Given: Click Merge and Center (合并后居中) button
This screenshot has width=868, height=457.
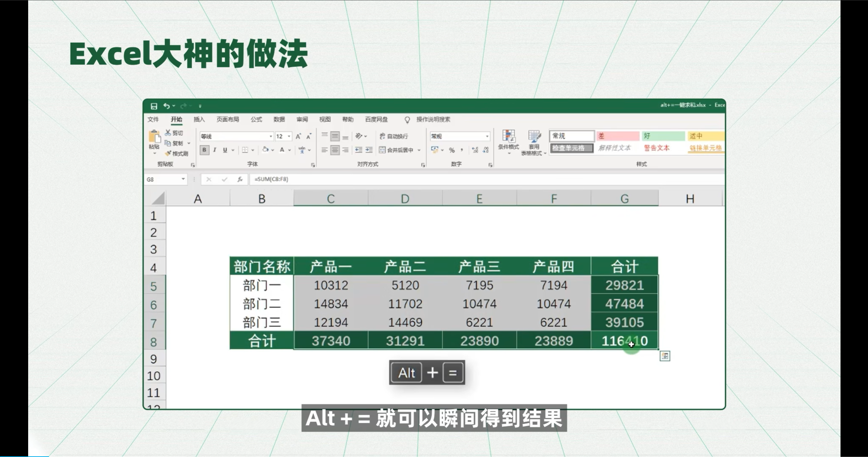Looking at the screenshot, I should pyautogui.click(x=396, y=150).
